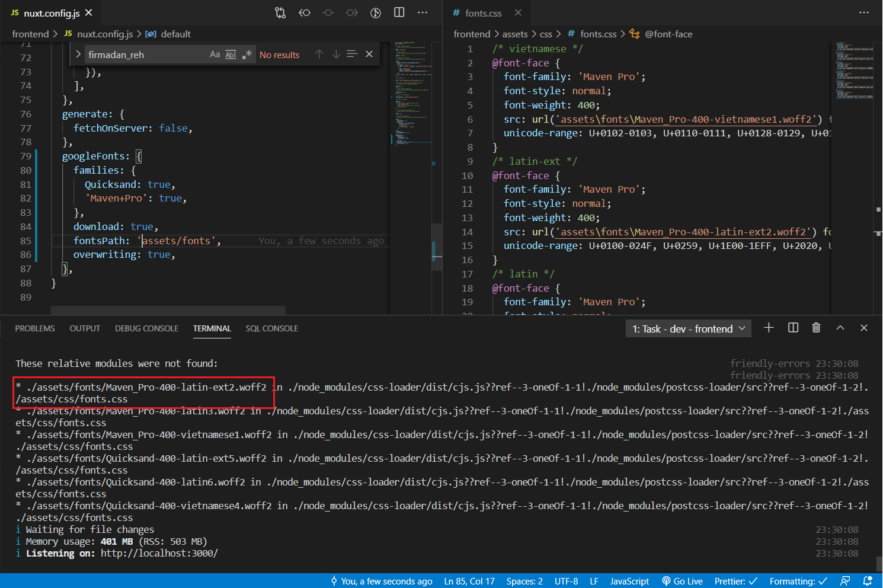Maximize the panel with the chevron-up icon
This screenshot has height=588, width=883.
click(840, 328)
